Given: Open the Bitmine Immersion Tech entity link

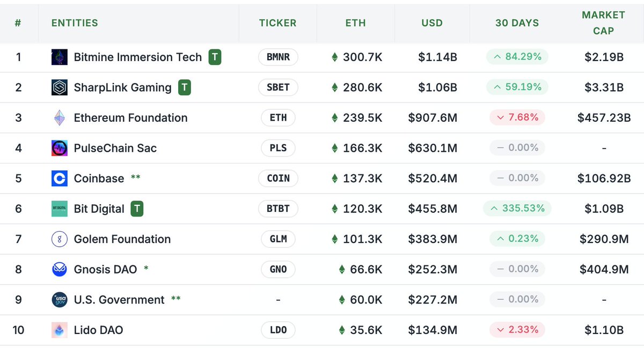Looking at the screenshot, I should coord(138,57).
